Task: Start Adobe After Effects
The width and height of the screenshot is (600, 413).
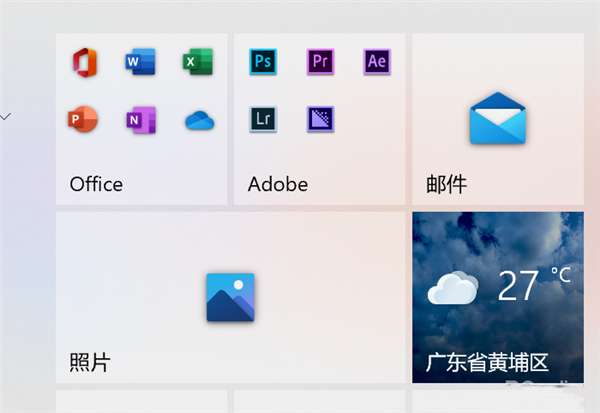Action: 377,62
